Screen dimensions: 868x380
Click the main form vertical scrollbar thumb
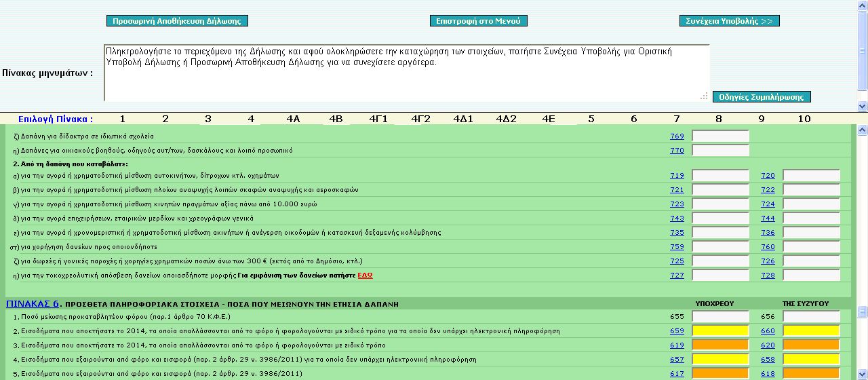[x=862, y=311]
